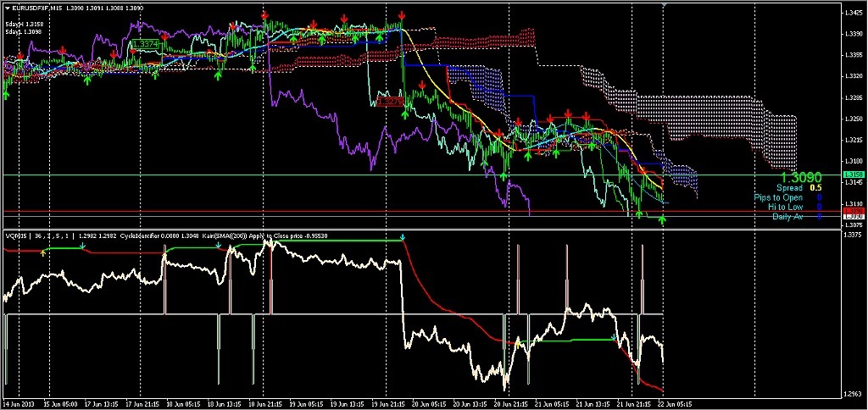Click the 15 Jun 05:00 time label
This screenshot has width=868, height=410.
60,404
